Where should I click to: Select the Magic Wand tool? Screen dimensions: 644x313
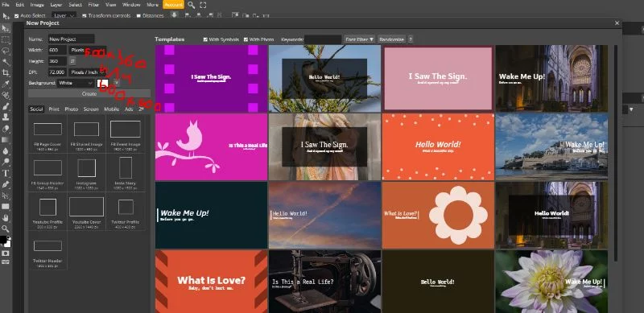[x=6, y=62]
